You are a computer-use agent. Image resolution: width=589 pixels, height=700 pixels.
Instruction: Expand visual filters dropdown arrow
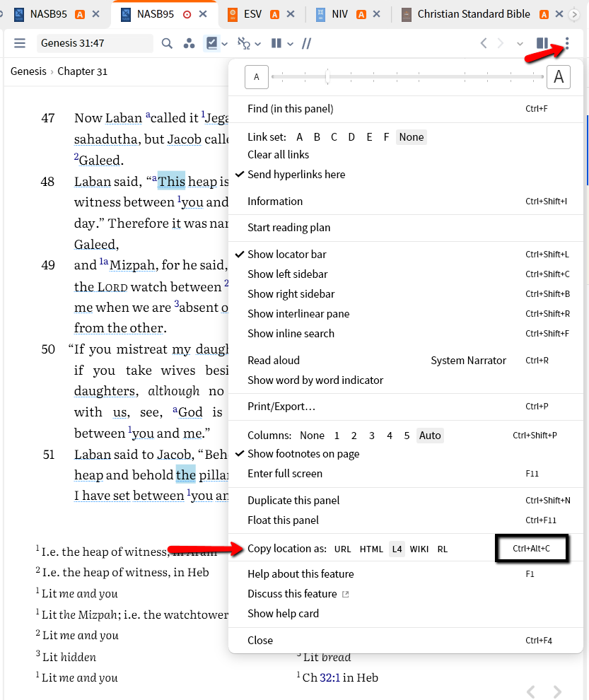pos(225,44)
